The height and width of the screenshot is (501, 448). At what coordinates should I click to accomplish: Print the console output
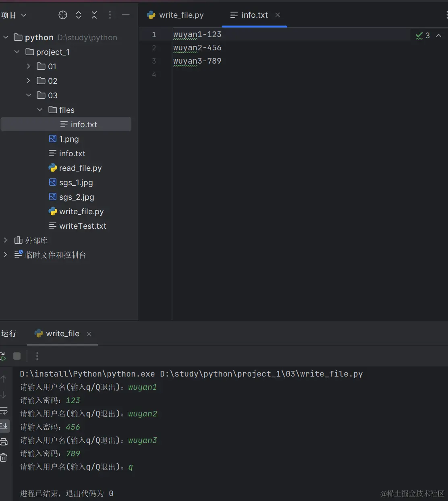(x=4, y=442)
